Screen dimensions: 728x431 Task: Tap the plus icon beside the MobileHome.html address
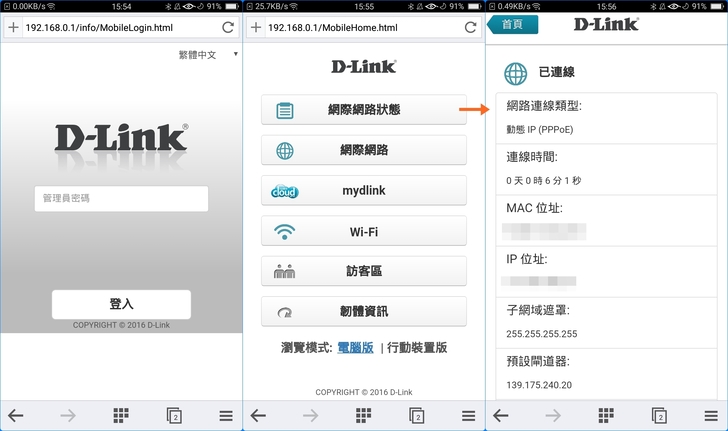tap(256, 27)
